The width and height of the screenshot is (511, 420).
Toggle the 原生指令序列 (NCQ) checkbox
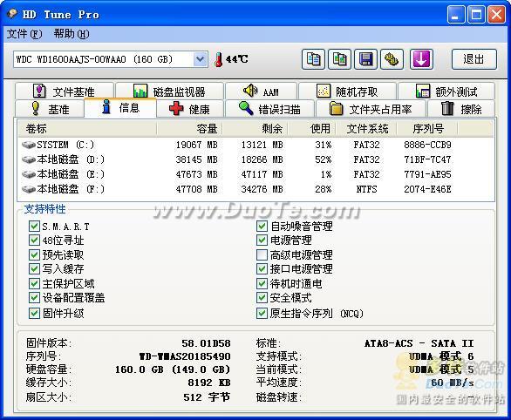262,313
